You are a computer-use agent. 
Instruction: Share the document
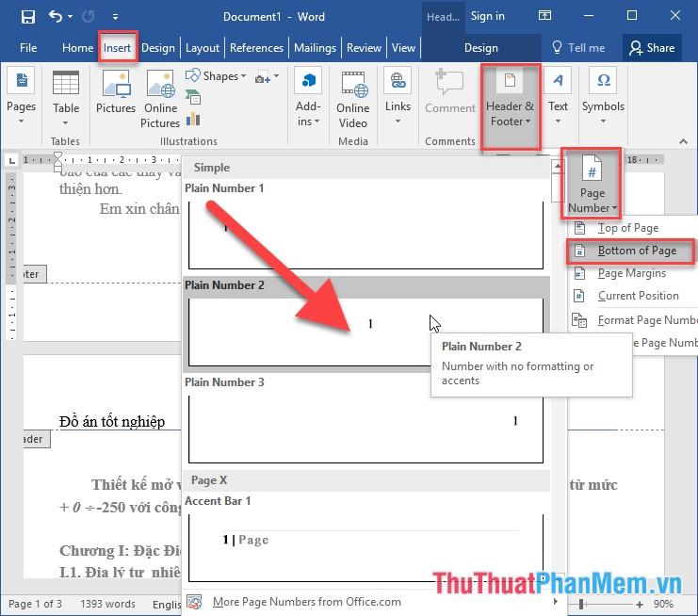pos(652,48)
